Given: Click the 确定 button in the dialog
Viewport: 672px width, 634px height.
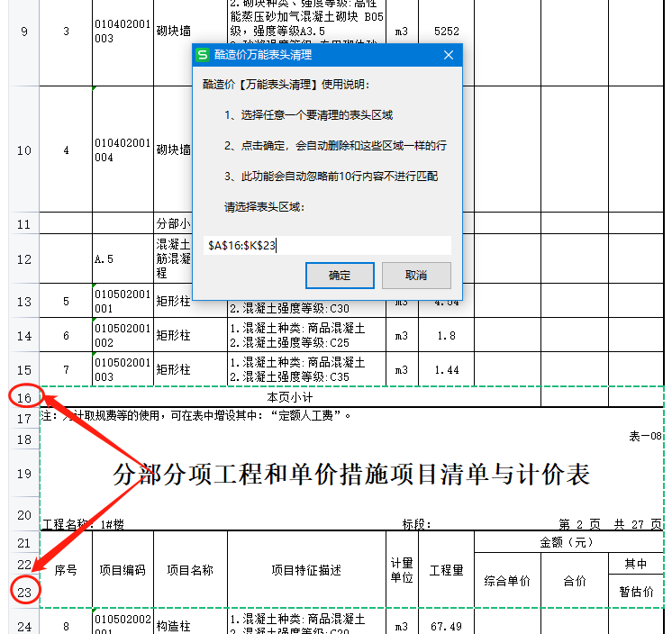Looking at the screenshot, I should click(340, 275).
